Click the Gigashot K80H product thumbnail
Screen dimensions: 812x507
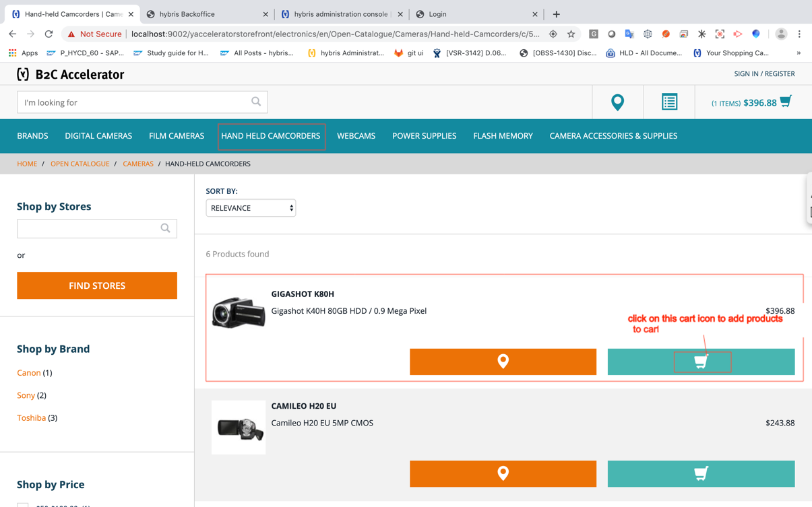239,312
